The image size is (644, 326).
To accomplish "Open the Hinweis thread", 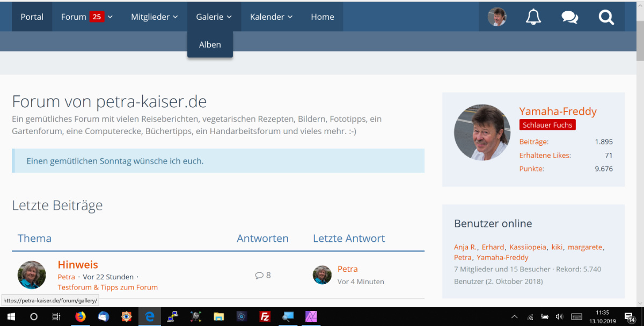I will click(x=78, y=264).
